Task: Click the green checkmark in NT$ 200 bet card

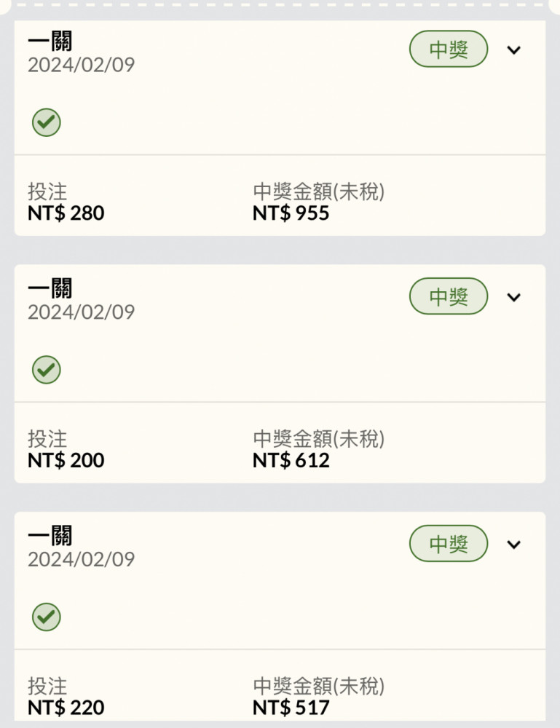Action: (47, 370)
